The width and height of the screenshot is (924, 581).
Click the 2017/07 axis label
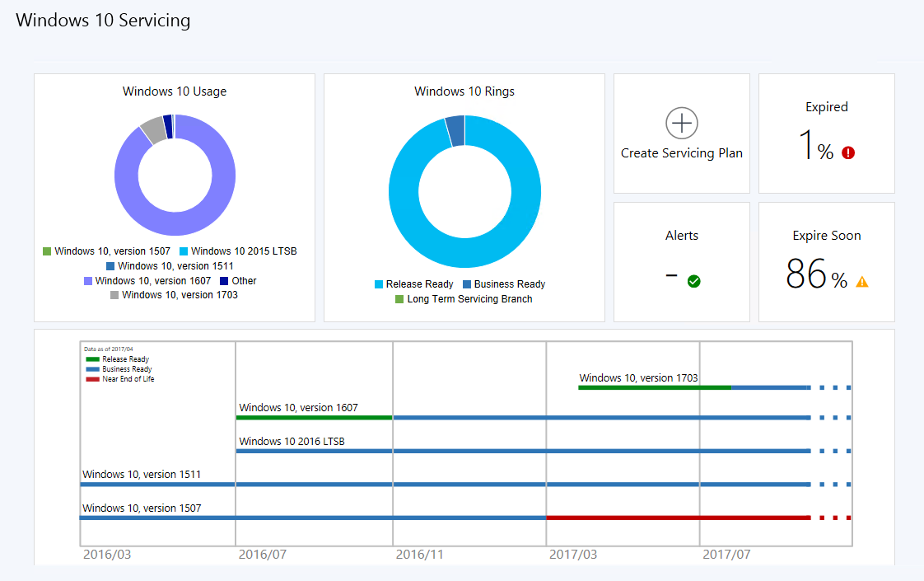(x=726, y=555)
